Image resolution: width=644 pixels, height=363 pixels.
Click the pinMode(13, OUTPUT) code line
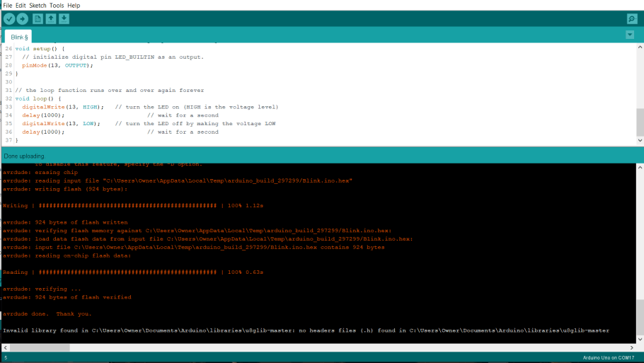(x=57, y=65)
